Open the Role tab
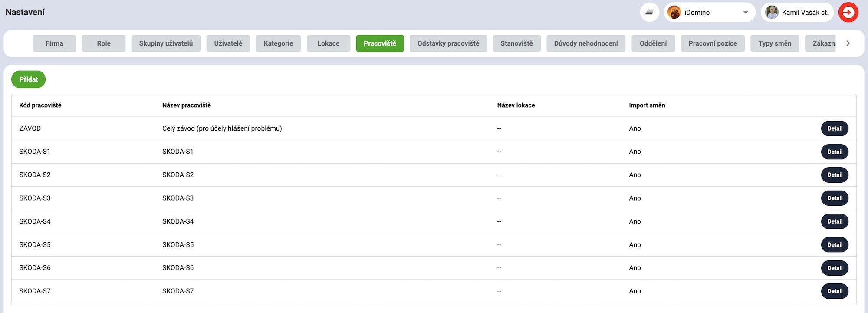The image size is (868, 313). [104, 43]
